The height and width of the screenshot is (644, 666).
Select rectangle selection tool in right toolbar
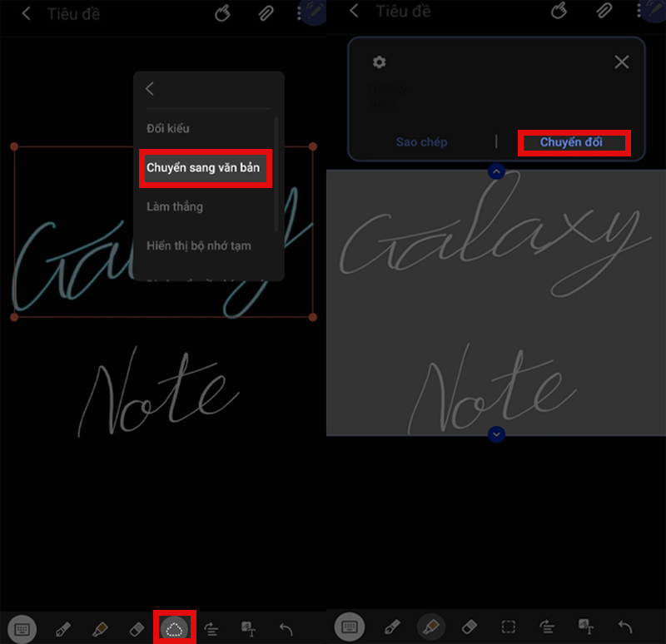[509, 627]
